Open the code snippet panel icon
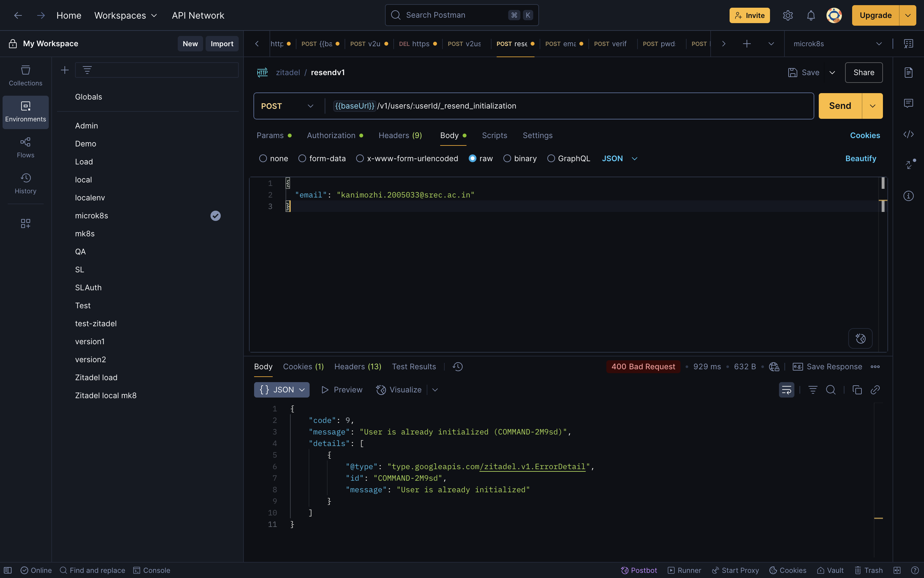 [x=908, y=134]
